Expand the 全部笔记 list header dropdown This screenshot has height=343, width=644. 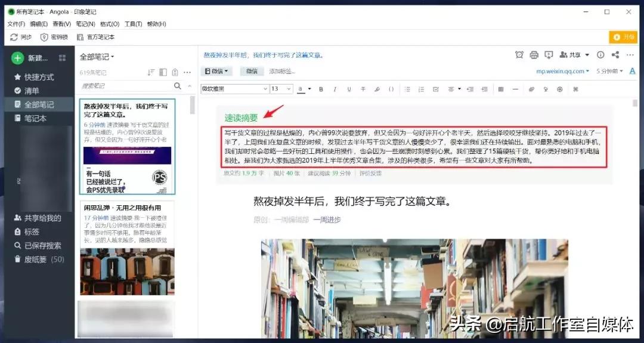[97, 57]
